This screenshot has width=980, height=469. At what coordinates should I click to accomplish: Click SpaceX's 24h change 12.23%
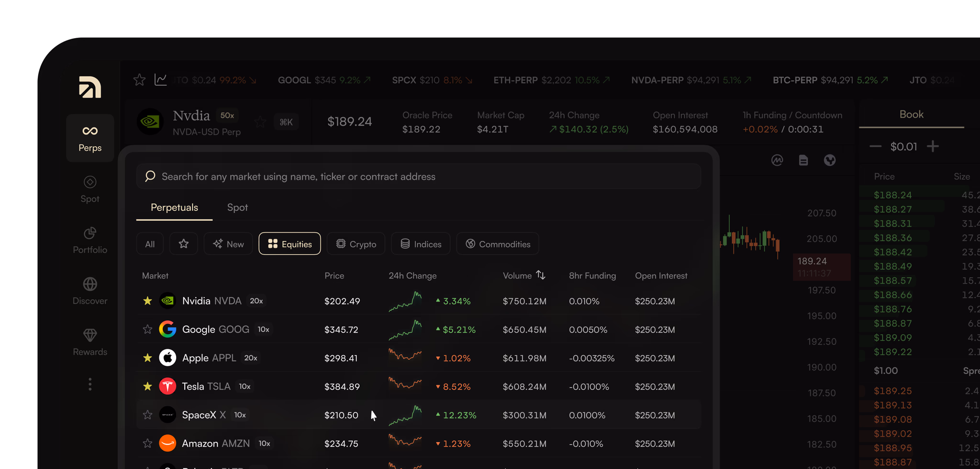pyautogui.click(x=456, y=415)
